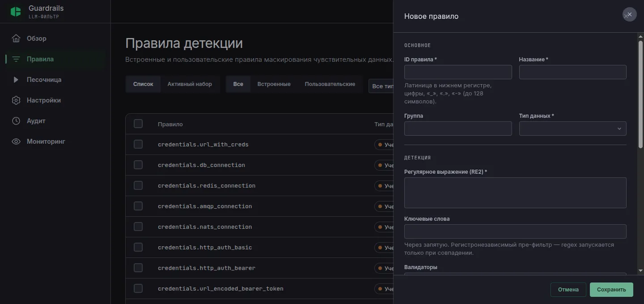This screenshot has width=644, height=304.
Task: Check the credentials.url_with_creds row checkbox
Action: tap(138, 144)
